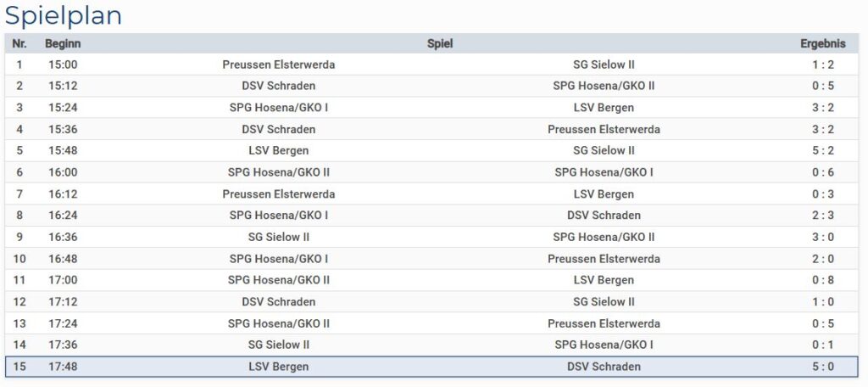This screenshot has height=387, width=868.
Task: Click the Beginn column header
Action: click(63, 44)
